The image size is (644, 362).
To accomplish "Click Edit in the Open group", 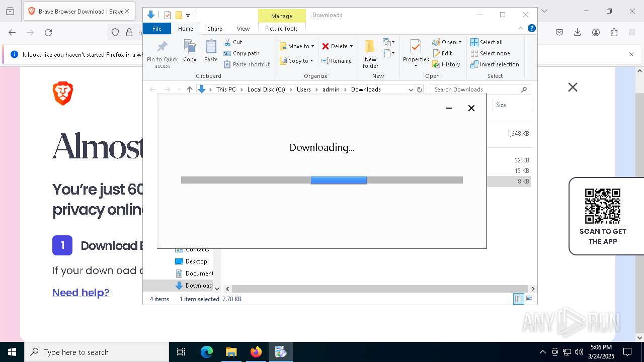I will (x=442, y=53).
